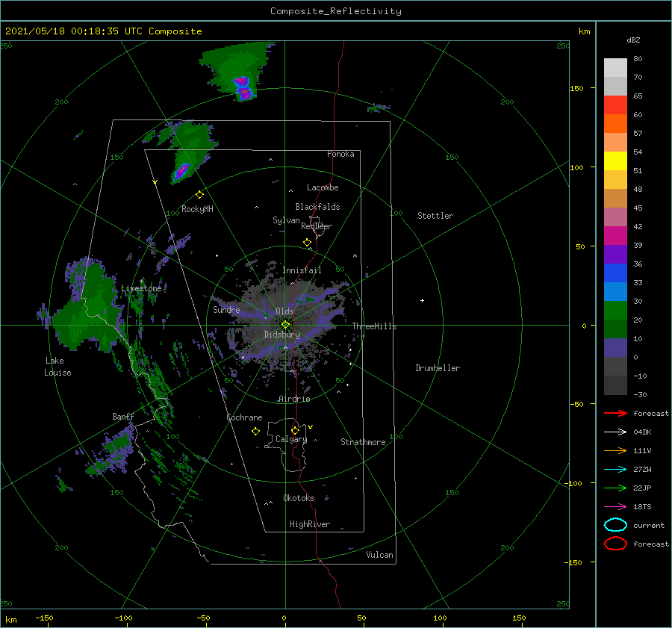Screen dimensions: 672x628
Task: Click the purple 39–36 dBZ swatch
Action: click(615, 255)
